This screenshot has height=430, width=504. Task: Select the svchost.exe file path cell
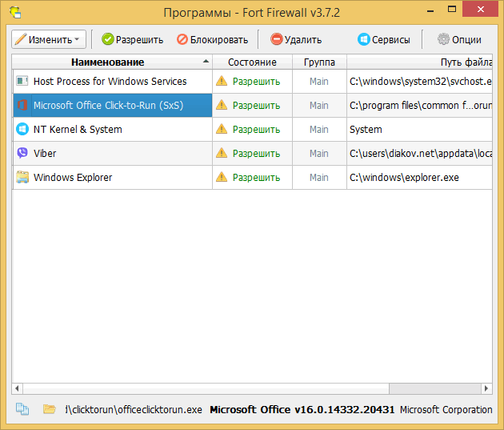(x=419, y=81)
